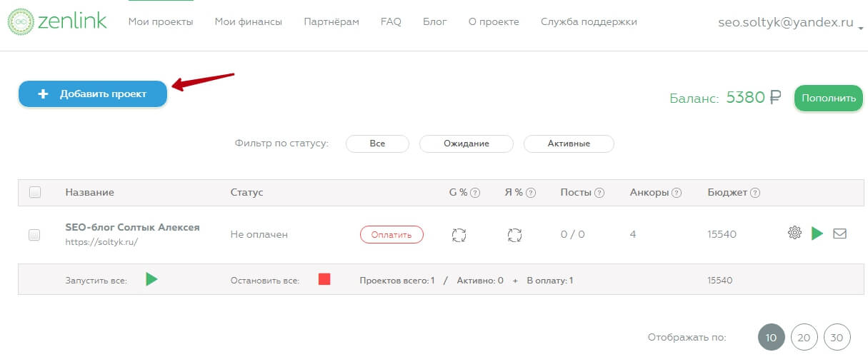The height and width of the screenshot is (362, 868).
Task: Refresh the Я % value for SEO-блог
Action: point(514,234)
